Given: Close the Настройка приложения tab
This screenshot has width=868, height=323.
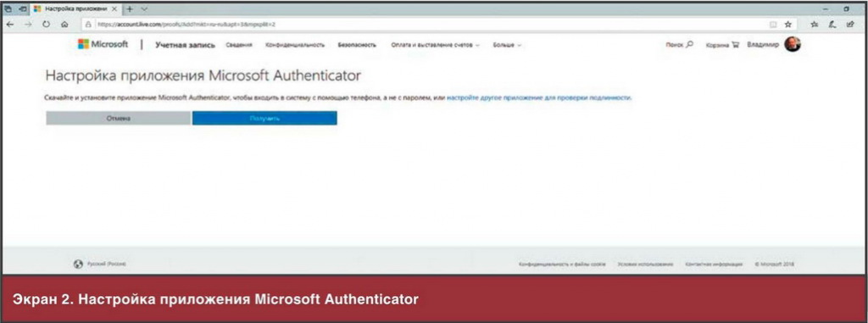Looking at the screenshot, I should [x=114, y=9].
